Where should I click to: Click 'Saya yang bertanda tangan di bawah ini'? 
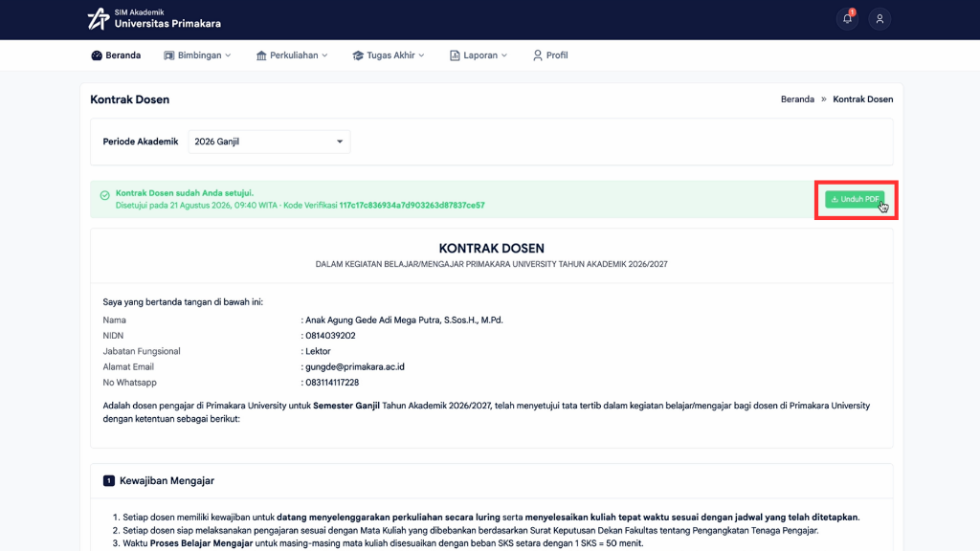[x=183, y=301]
